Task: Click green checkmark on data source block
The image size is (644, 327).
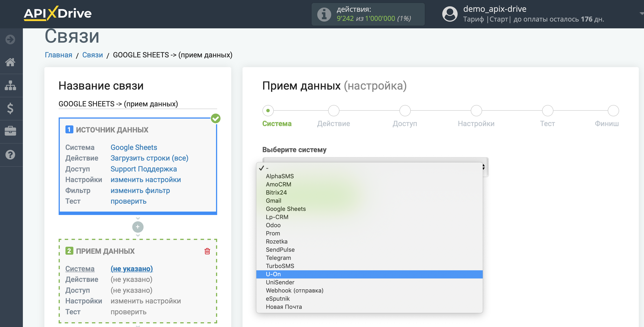Action: pyautogui.click(x=216, y=118)
